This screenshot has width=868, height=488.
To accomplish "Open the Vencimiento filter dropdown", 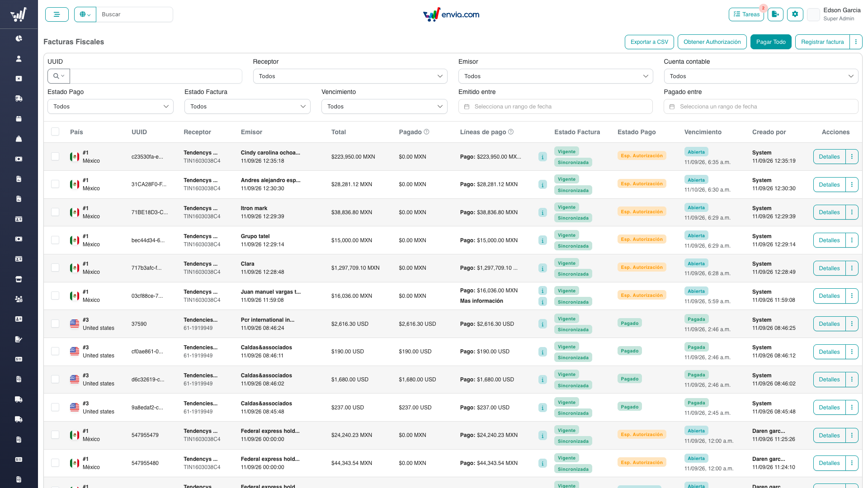I will coord(384,107).
